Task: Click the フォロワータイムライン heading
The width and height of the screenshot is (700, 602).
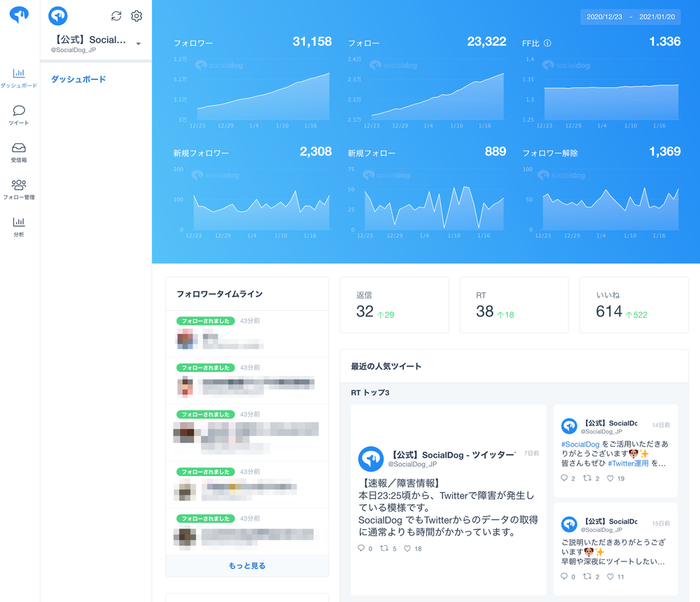Action: click(x=220, y=294)
